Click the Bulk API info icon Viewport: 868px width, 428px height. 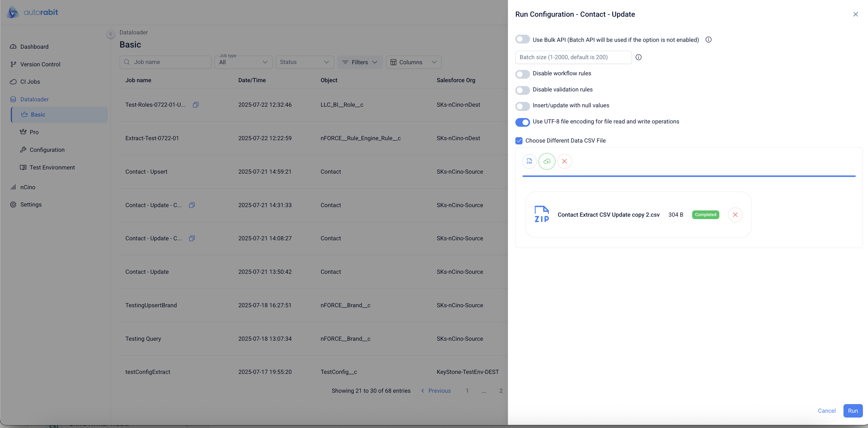click(x=708, y=40)
